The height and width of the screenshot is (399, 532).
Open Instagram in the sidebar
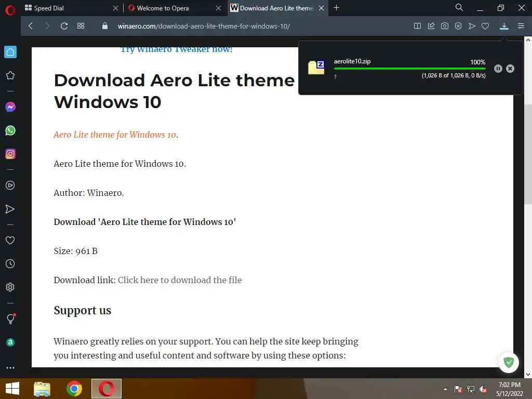(x=10, y=154)
